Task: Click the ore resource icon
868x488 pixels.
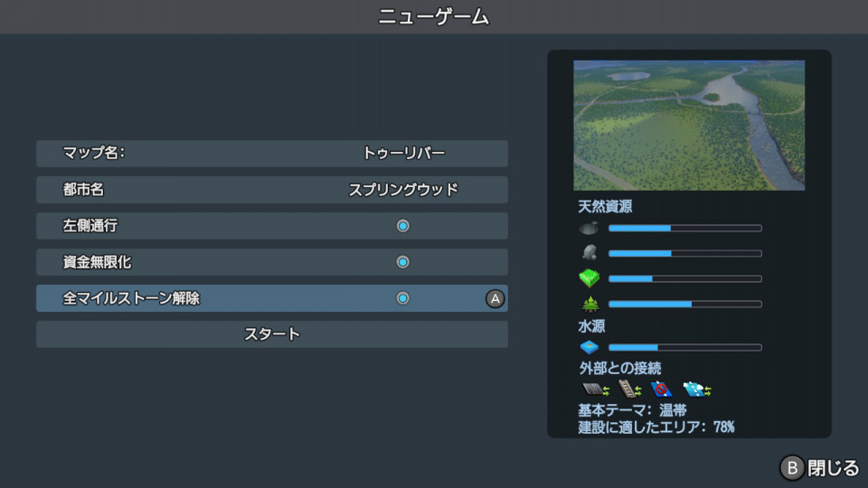Action: click(x=590, y=253)
